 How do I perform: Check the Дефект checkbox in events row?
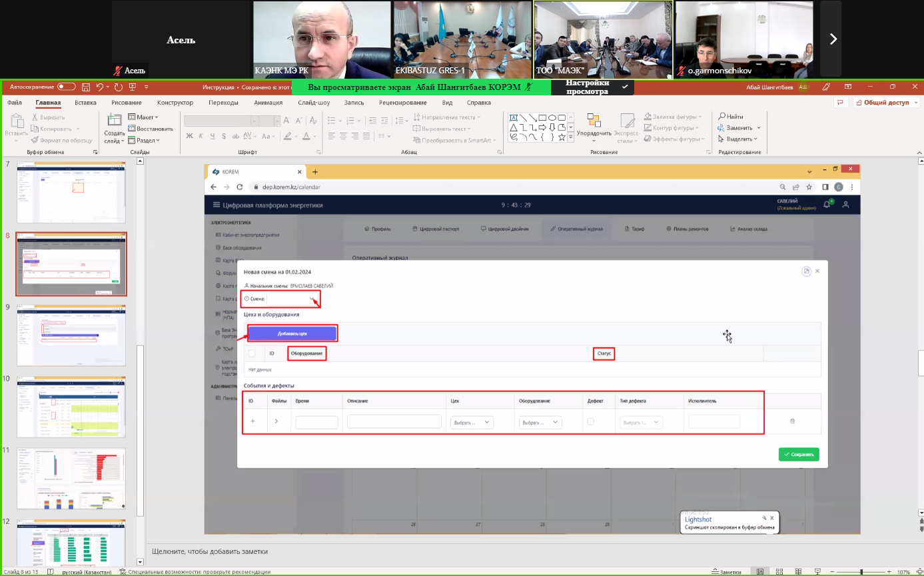[590, 421]
